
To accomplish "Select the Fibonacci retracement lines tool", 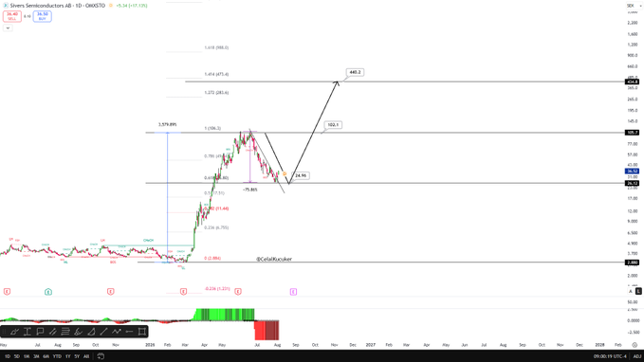I will click(65, 332).
